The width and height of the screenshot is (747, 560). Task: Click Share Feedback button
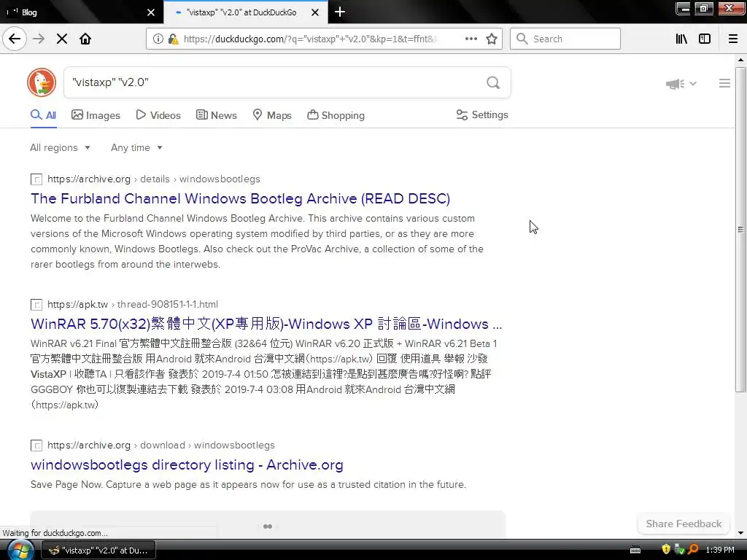tap(684, 524)
